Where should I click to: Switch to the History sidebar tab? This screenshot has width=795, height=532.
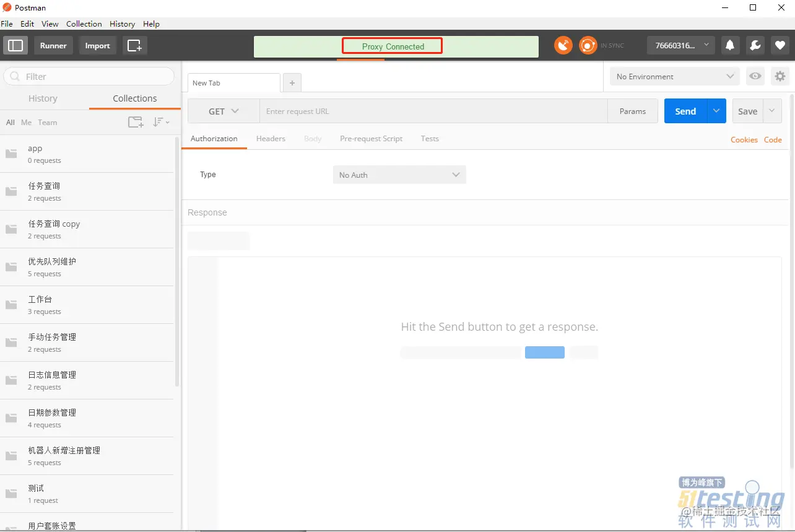coord(43,98)
